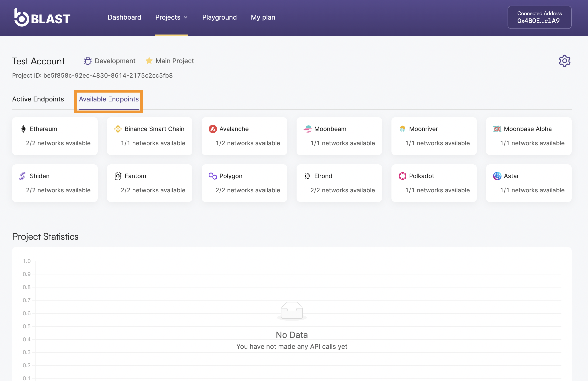588x381 pixels.
Task: Click the Polkadot icon
Action: [x=402, y=176]
